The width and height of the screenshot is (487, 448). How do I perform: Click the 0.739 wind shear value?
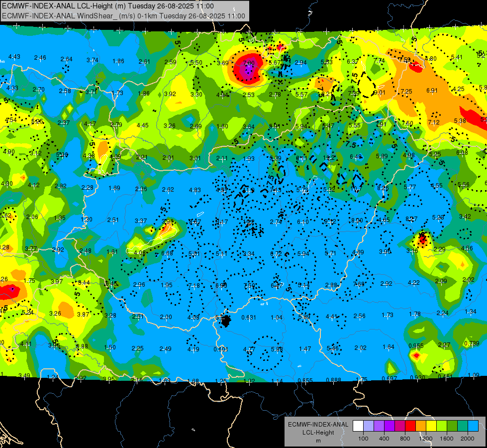click(x=472, y=343)
